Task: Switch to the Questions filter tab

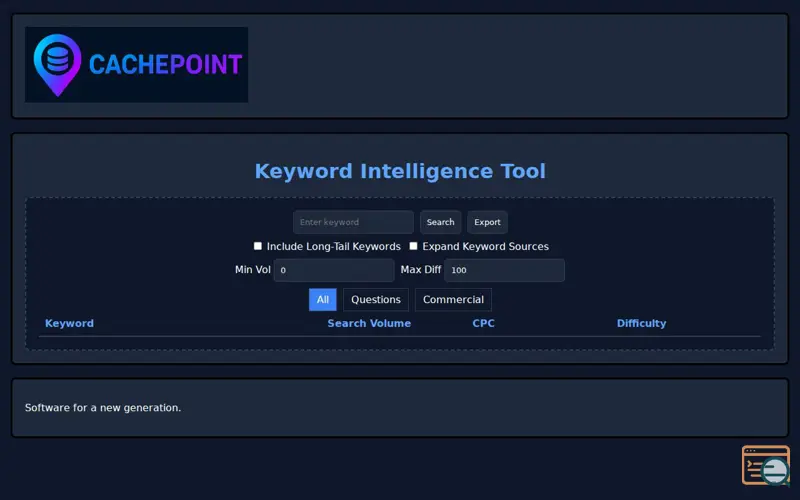Action: [376, 299]
